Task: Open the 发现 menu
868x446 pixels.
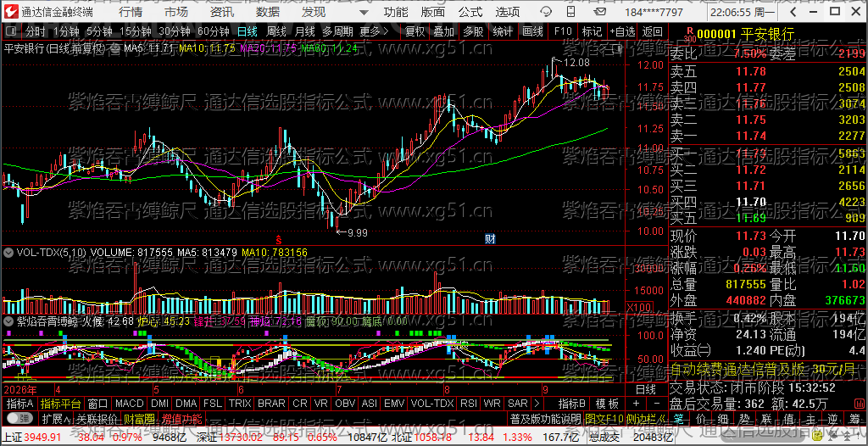Action: pos(314,12)
